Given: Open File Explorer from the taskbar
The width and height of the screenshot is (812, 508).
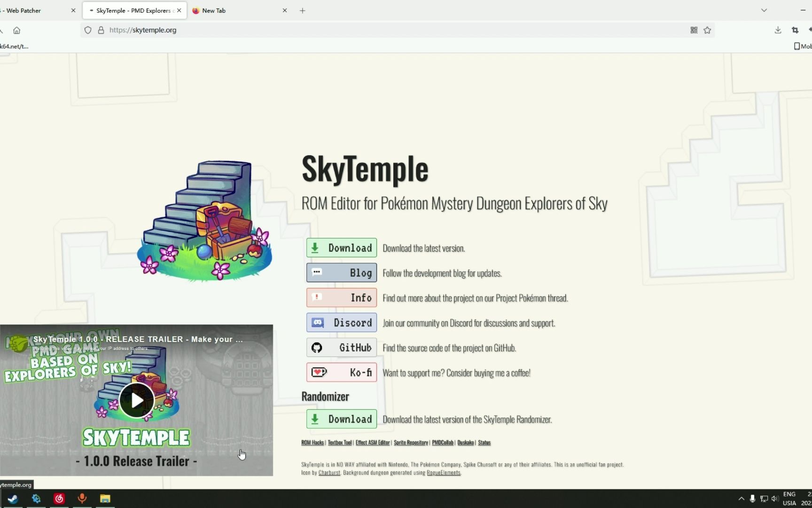Looking at the screenshot, I should [x=105, y=499].
